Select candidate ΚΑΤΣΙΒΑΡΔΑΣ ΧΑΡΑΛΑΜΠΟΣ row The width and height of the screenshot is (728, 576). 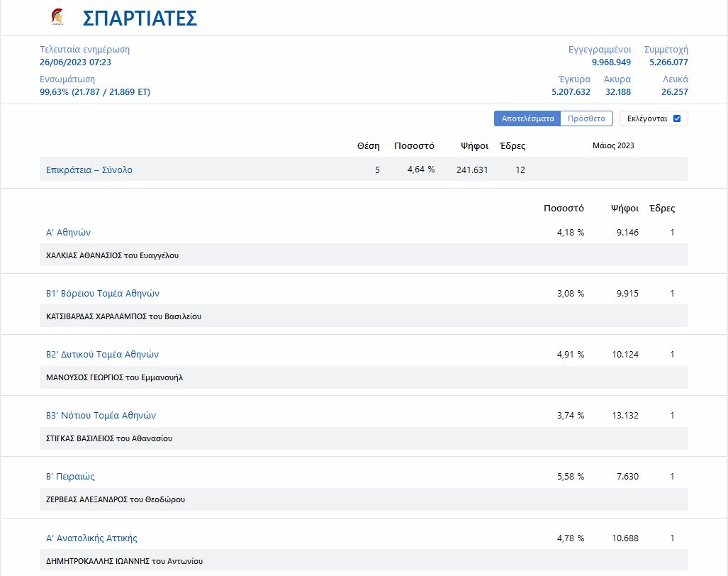pos(123,316)
